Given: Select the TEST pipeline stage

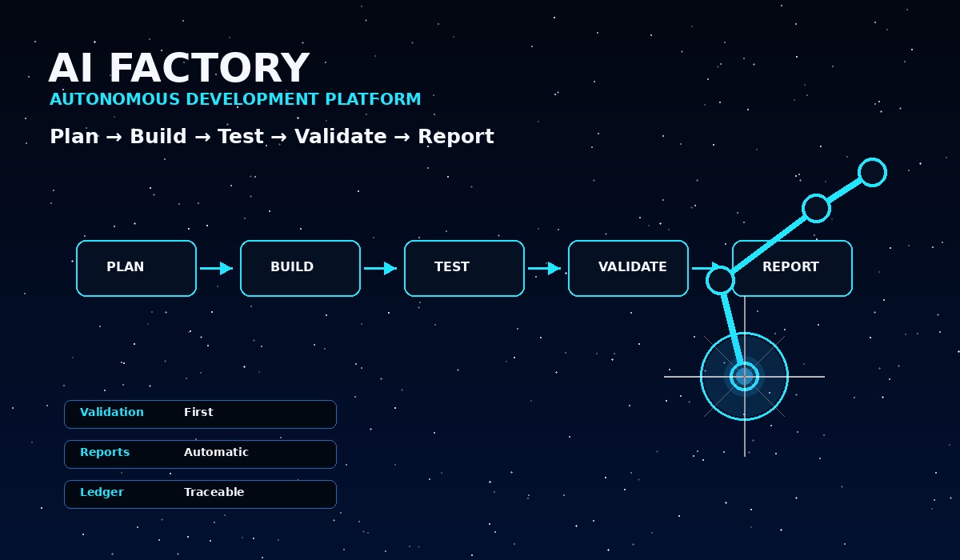Looking at the screenshot, I should [x=464, y=268].
